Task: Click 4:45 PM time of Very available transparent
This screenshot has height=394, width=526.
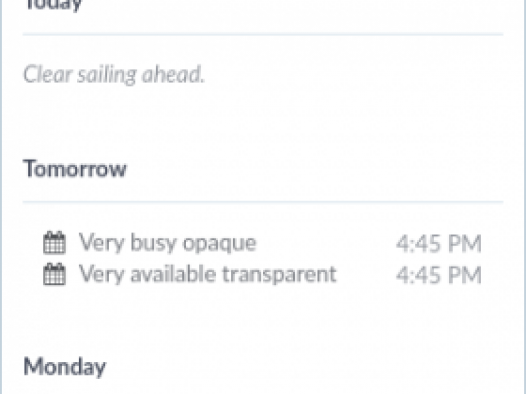Action: (x=439, y=275)
